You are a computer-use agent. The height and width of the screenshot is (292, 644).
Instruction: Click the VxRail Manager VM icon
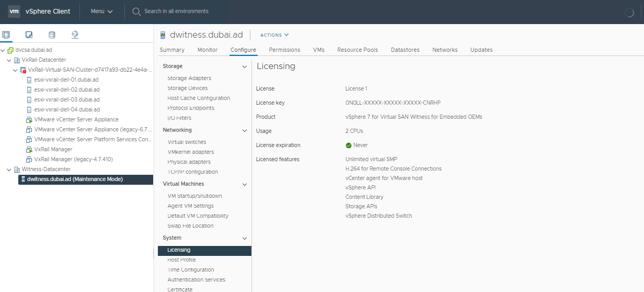coord(29,150)
